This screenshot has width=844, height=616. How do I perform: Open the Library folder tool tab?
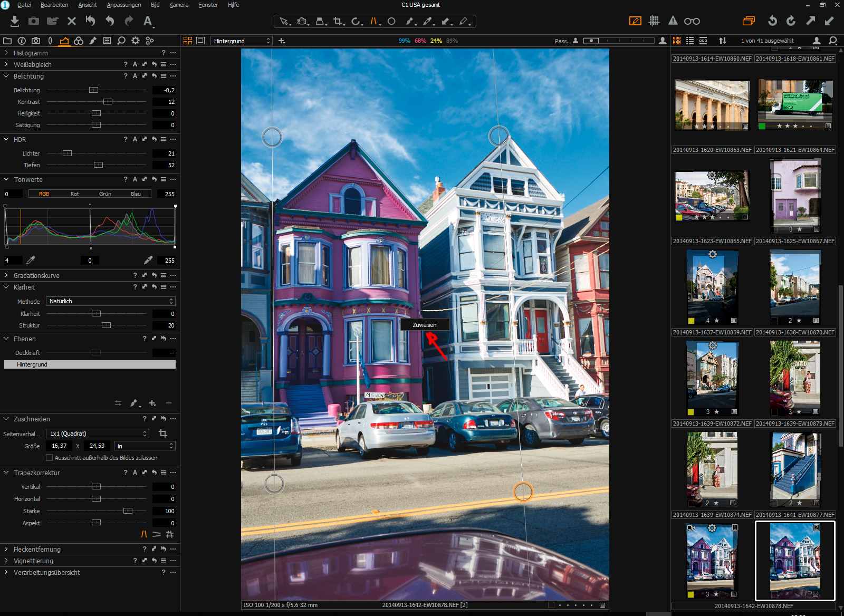tap(7, 41)
